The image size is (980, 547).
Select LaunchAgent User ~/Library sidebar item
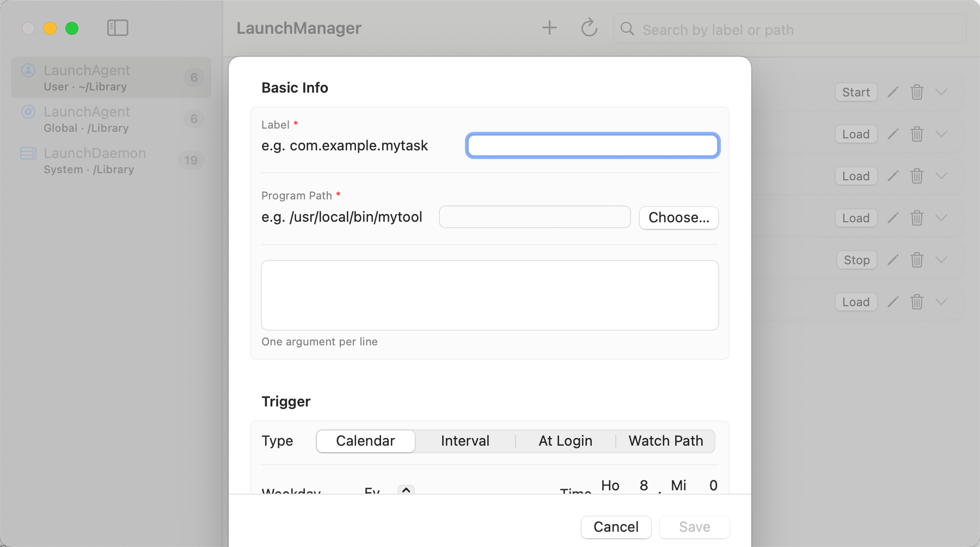(111, 77)
